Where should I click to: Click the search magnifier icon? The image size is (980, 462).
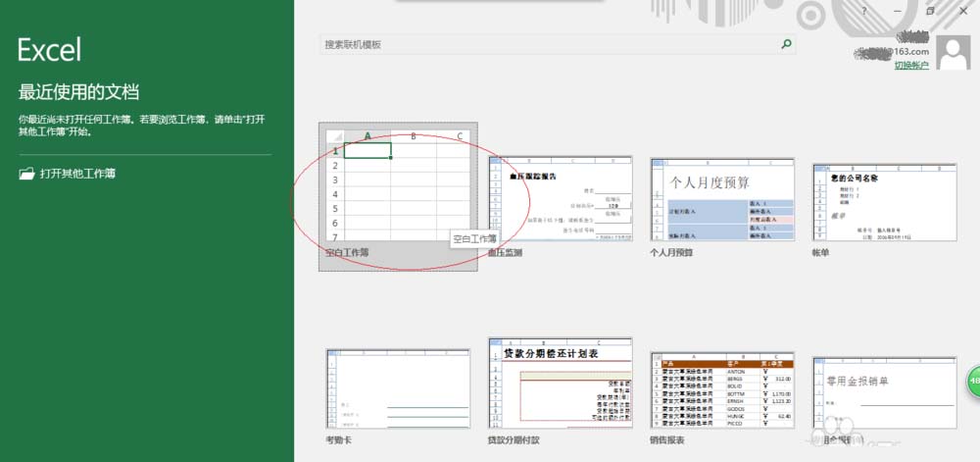[785, 44]
